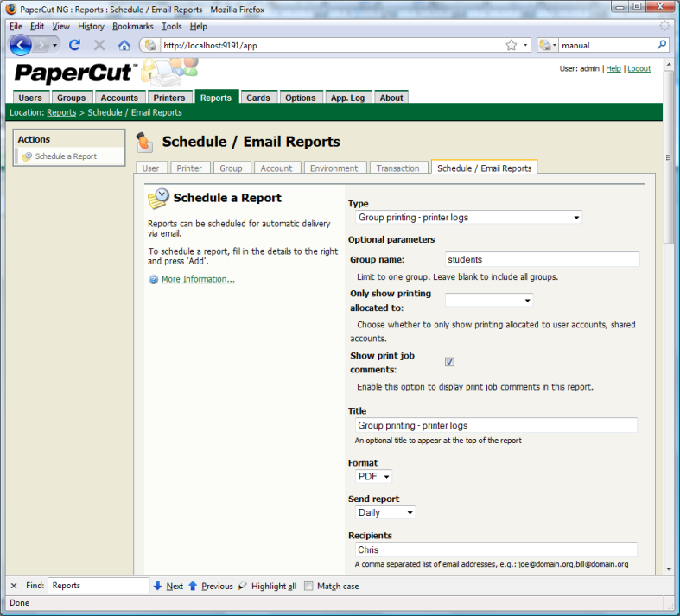The width and height of the screenshot is (680, 616).
Task: Go to the home page icon
Action: 124,45
